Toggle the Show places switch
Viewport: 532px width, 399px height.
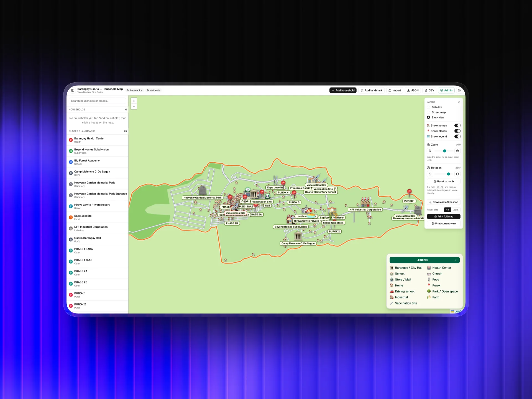click(x=457, y=131)
